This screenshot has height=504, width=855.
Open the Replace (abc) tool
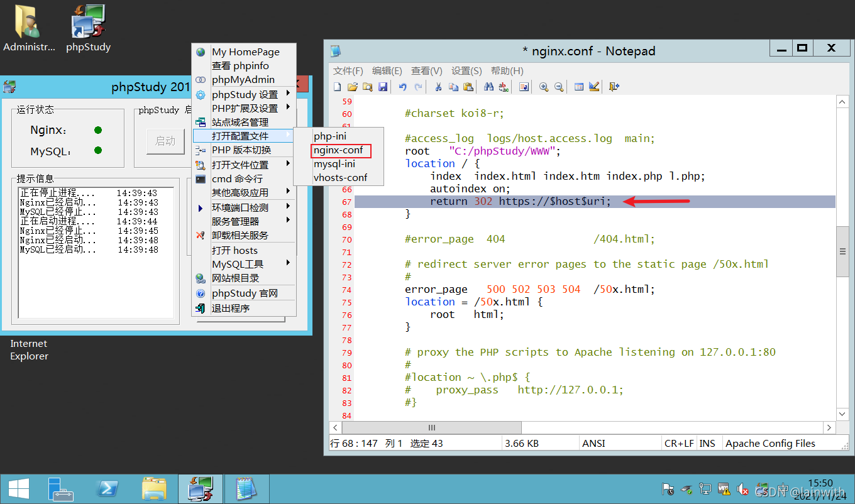pyautogui.click(x=504, y=87)
